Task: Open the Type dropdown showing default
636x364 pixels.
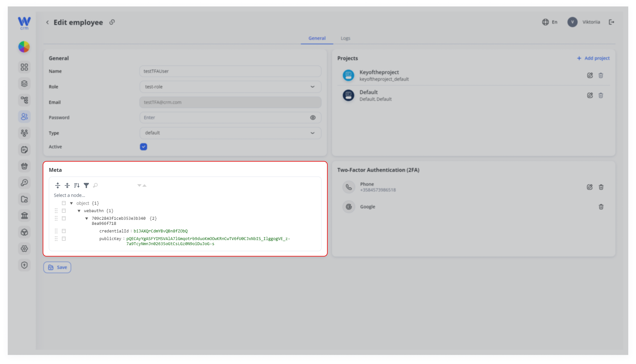Action: 231,133
